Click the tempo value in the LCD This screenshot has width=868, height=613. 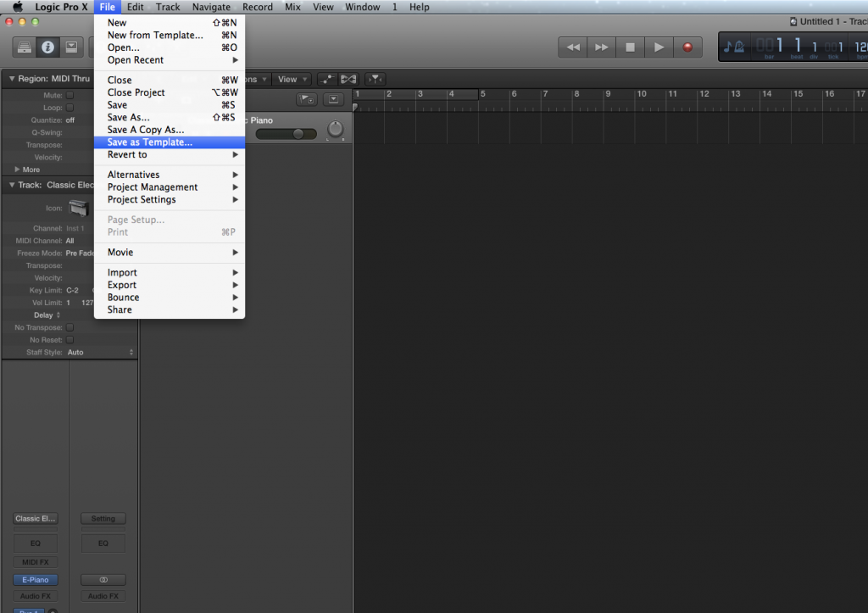(861, 47)
